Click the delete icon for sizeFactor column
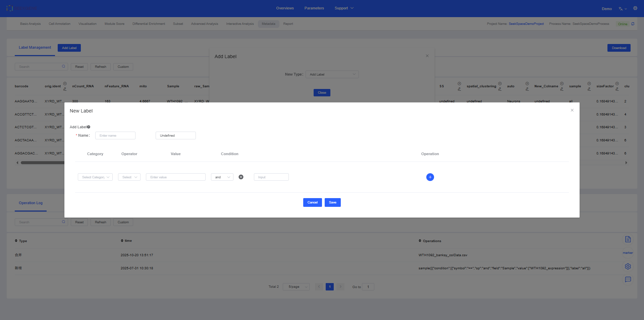 tap(617, 84)
